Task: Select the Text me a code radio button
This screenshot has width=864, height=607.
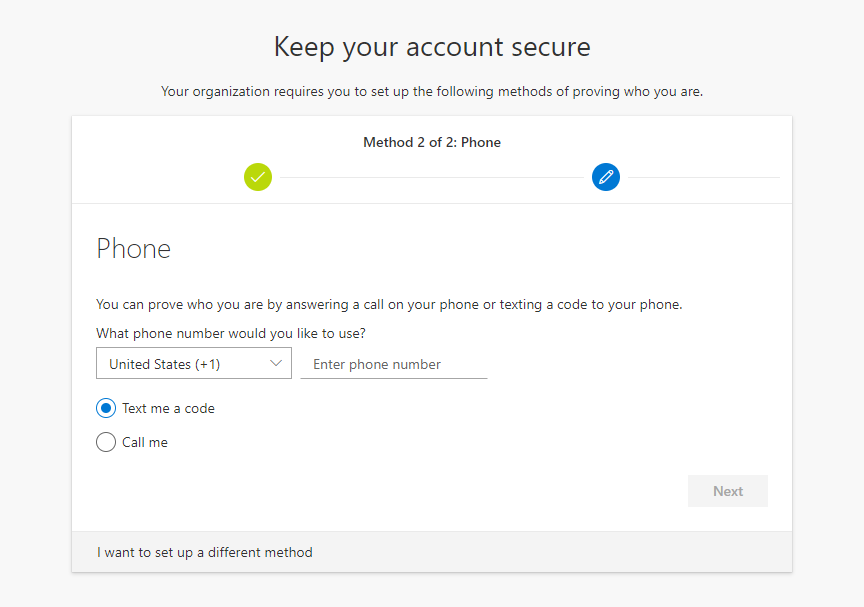Action: 106,408
